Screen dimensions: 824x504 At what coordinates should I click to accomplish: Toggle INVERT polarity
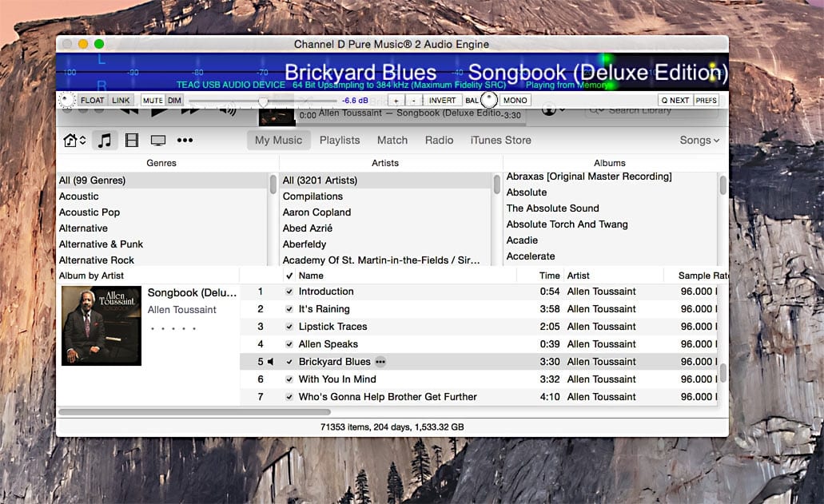click(442, 101)
